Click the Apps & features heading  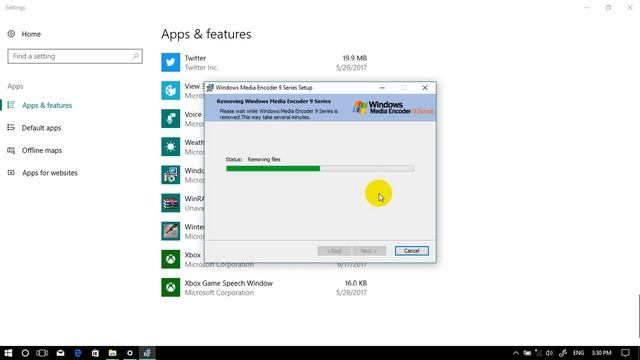206,34
